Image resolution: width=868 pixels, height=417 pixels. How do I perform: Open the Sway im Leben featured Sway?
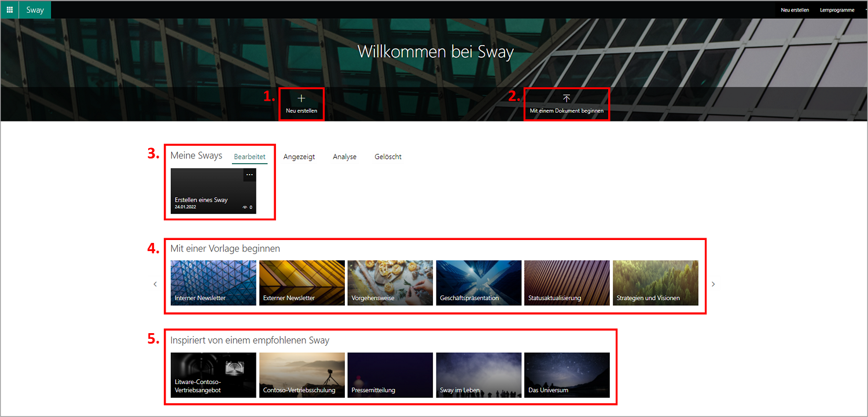click(x=479, y=375)
